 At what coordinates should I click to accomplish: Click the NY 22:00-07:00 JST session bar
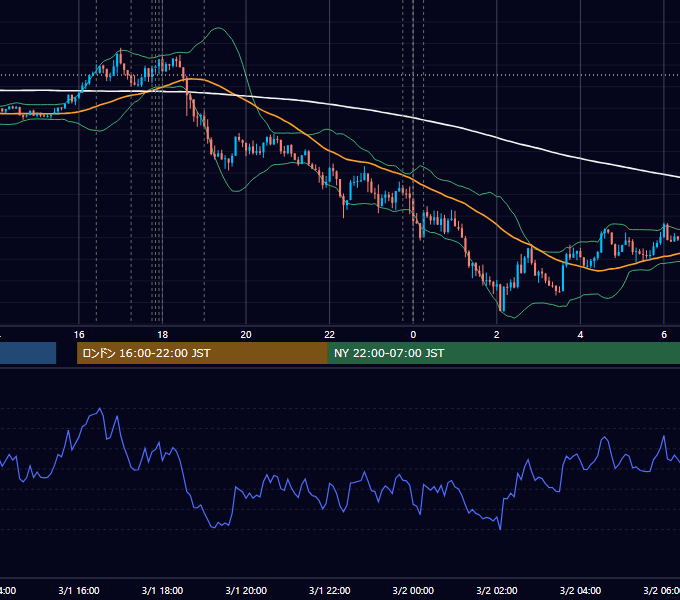tap(503, 353)
